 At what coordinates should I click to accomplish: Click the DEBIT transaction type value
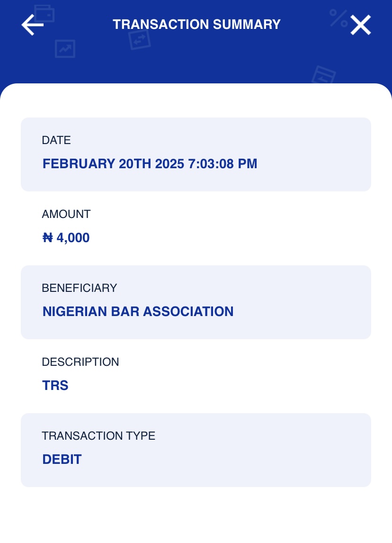pos(62,460)
